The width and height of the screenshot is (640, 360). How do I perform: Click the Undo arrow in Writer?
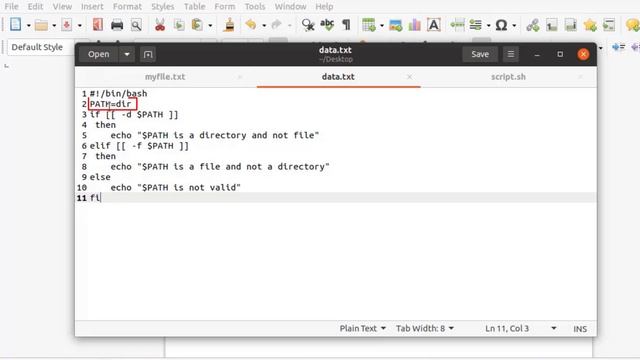251,25
